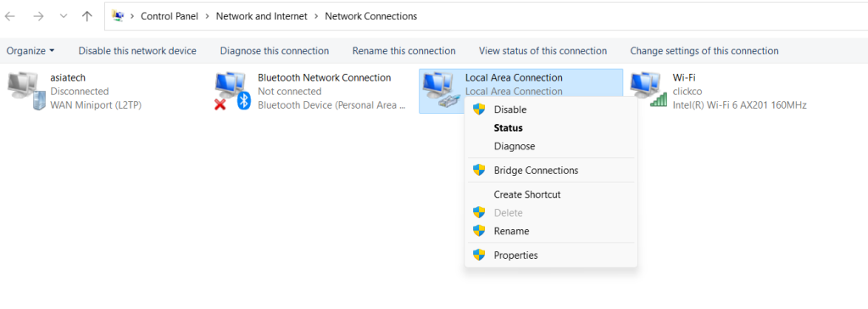Click Disable this network device
The height and width of the screenshot is (309, 868).
[137, 50]
